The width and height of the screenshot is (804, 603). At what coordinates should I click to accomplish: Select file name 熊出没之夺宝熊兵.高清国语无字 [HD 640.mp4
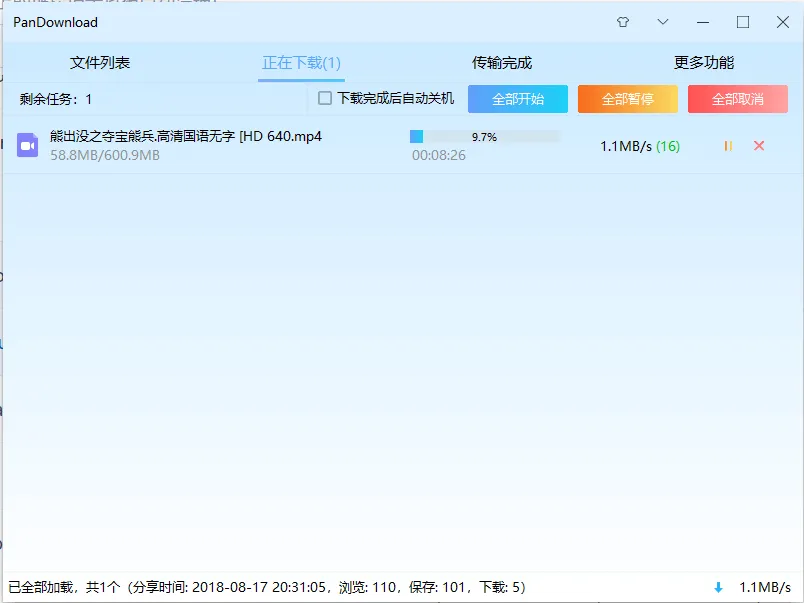tap(186, 136)
